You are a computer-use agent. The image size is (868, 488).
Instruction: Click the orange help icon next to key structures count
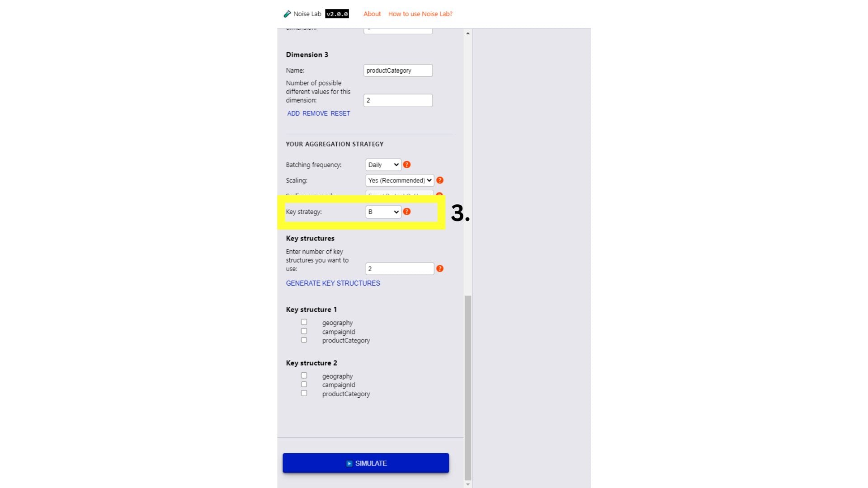(440, 268)
